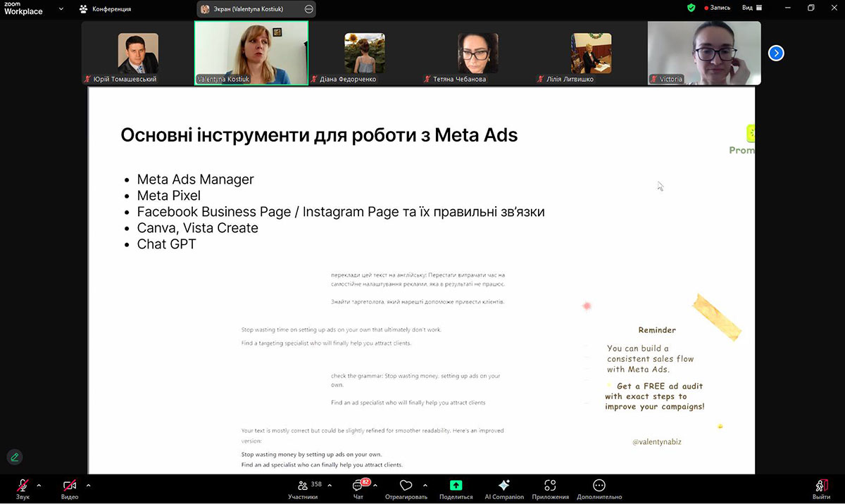Open the Вид view menu

[x=751, y=8]
